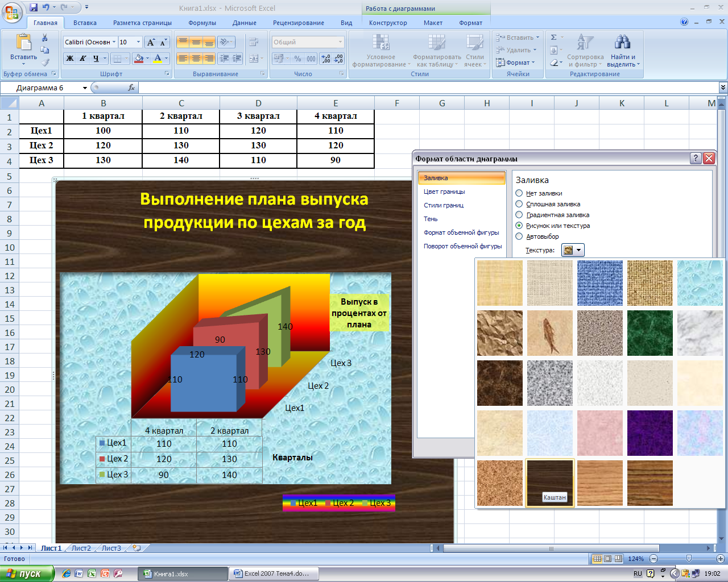Viewport: 728px width, 582px height.
Task: Click the Cut scissors icon
Action: coord(45,38)
